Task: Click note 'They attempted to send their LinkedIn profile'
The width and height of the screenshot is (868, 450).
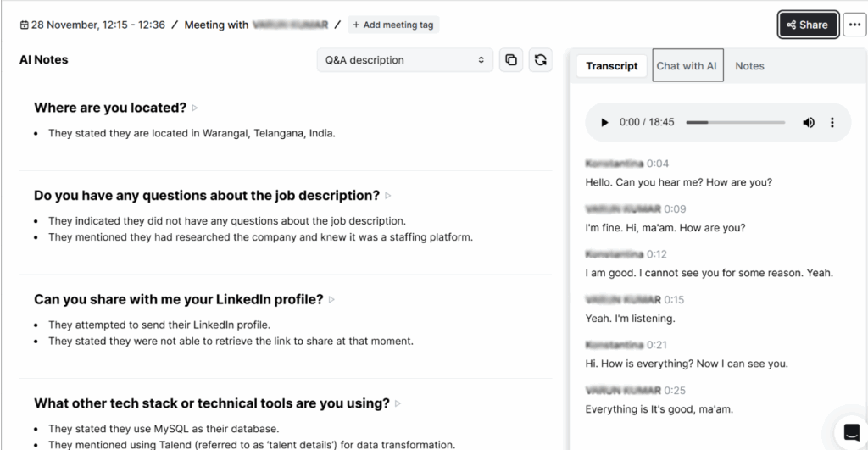Action: [x=159, y=325]
